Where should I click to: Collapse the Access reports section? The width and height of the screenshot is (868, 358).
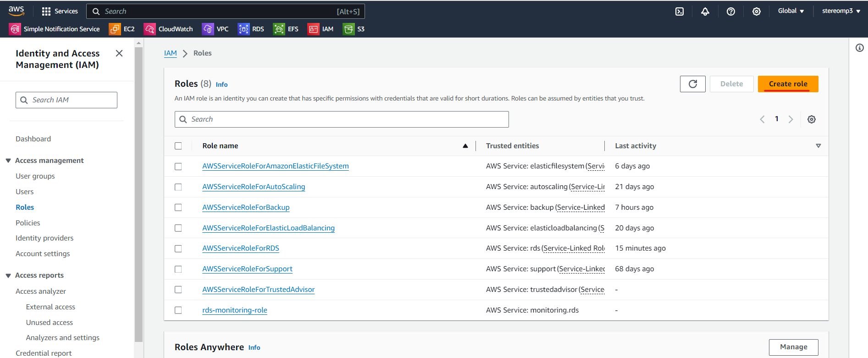8,275
